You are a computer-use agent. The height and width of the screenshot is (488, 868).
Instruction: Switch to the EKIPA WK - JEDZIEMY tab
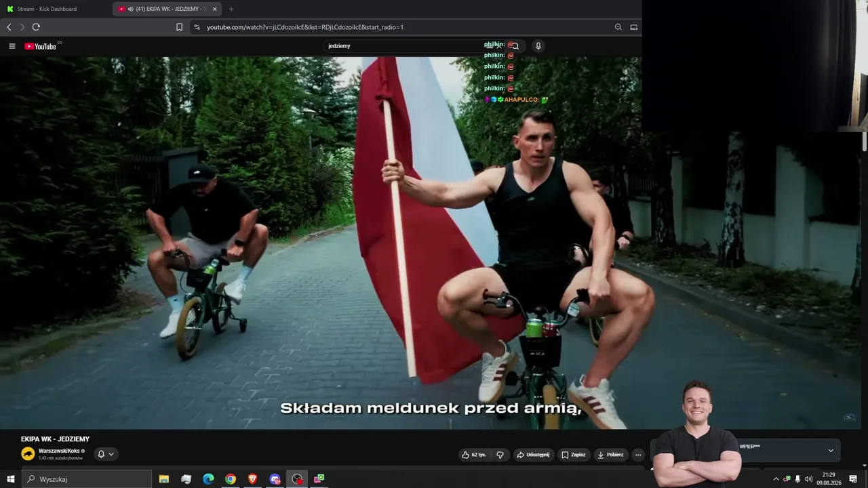[x=166, y=9]
